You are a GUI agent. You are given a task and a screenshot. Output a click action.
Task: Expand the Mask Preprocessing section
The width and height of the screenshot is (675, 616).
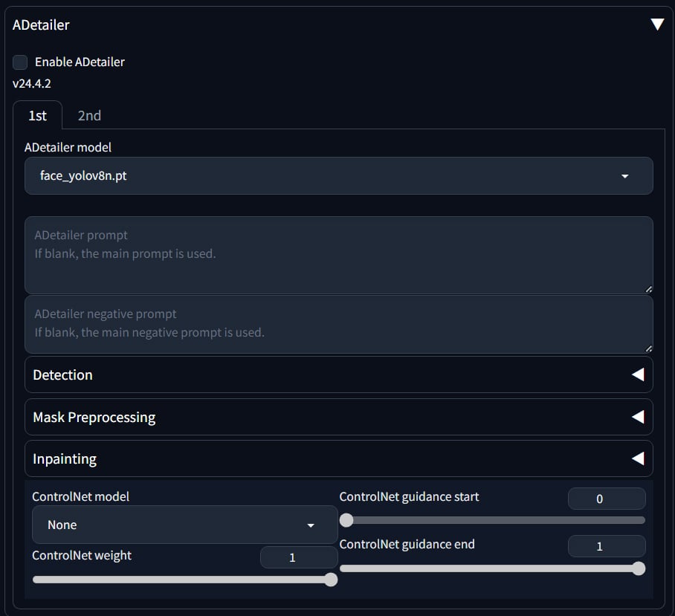[338, 417]
